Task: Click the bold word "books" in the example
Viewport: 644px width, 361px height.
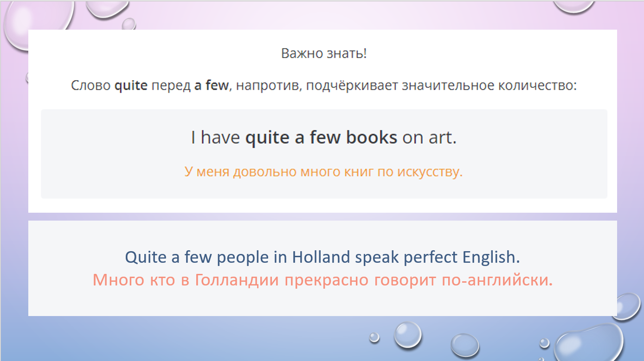Action: pyautogui.click(x=371, y=138)
